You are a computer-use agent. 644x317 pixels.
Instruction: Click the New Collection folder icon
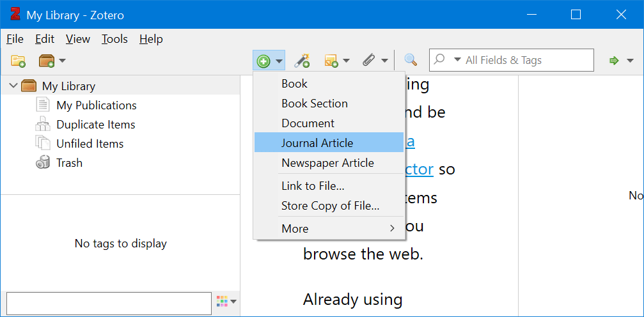[18, 61]
